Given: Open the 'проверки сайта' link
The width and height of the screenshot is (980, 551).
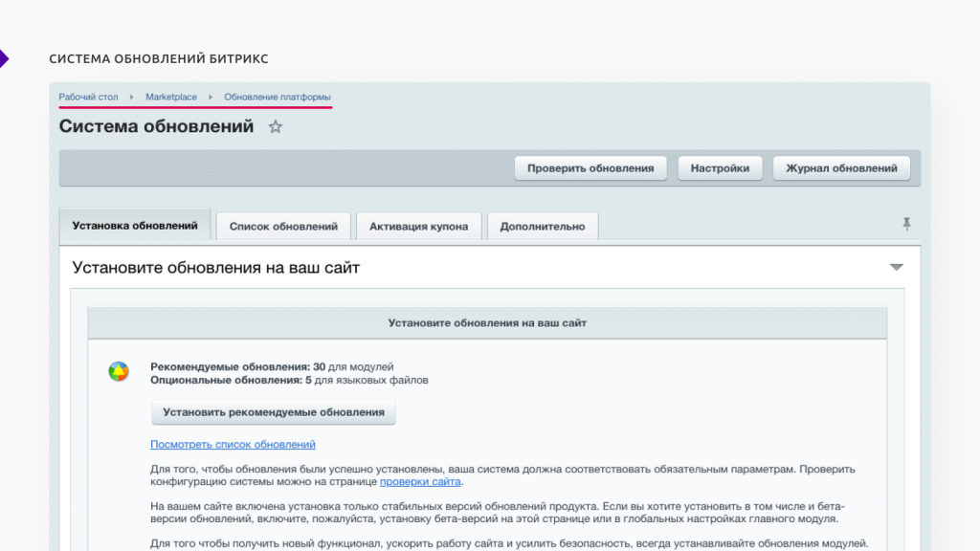Looking at the screenshot, I should pyautogui.click(x=420, y=482).
